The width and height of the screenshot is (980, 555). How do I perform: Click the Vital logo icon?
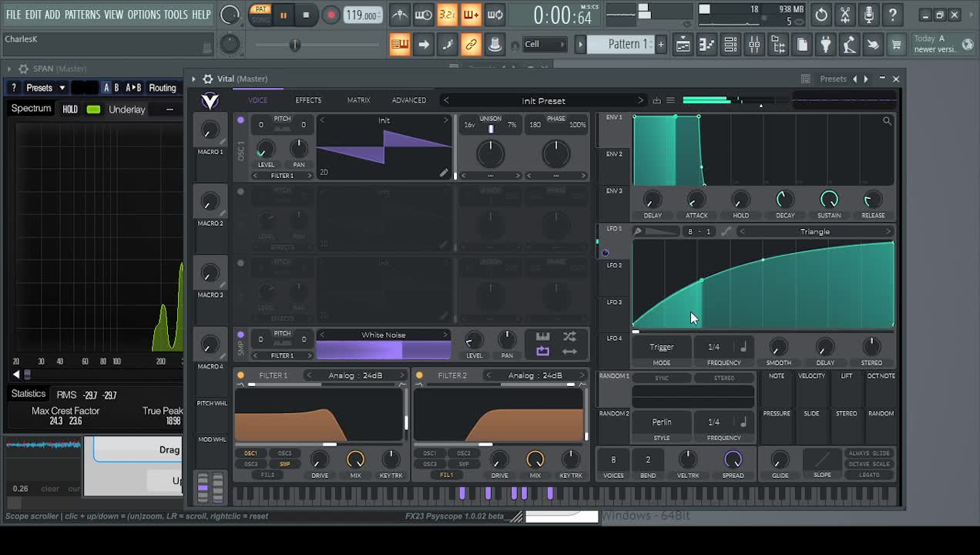(210, 101)
